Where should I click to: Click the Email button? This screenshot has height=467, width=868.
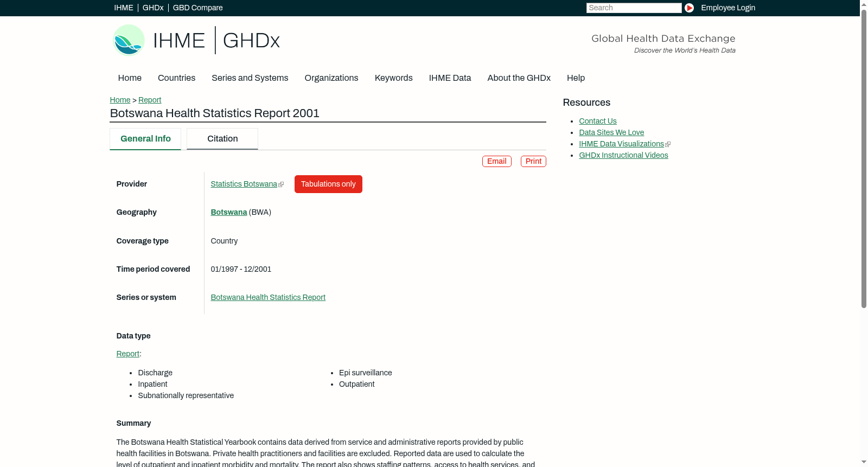tap(497, 161)
